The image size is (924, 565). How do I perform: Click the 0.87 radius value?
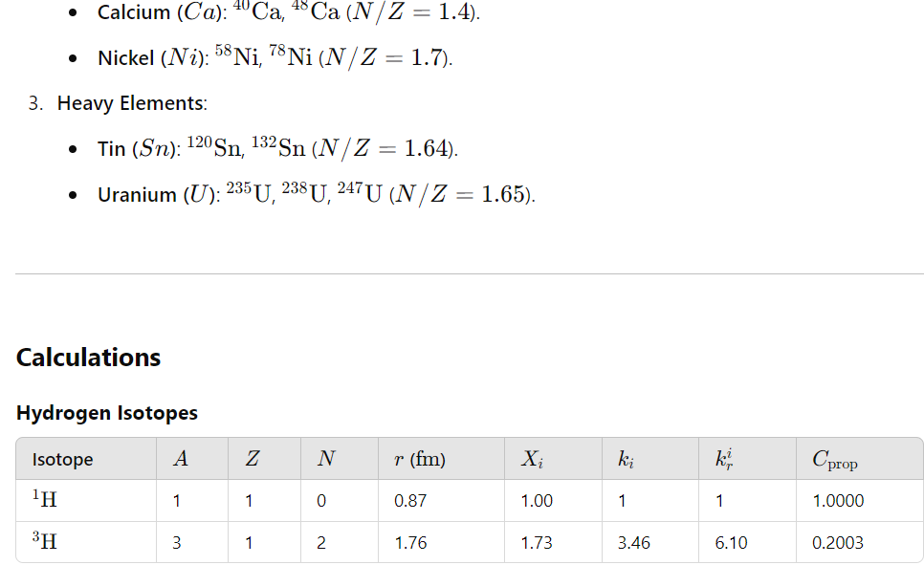(410, 501)
